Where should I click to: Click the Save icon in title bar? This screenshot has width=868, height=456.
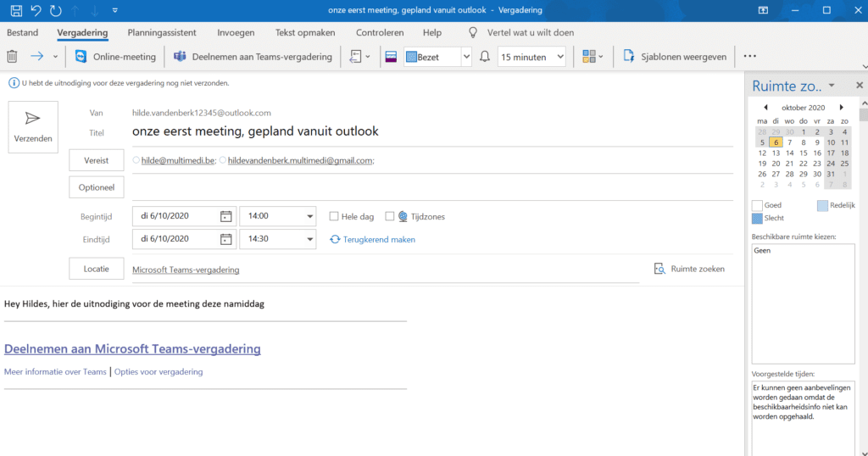pos(16,10)
